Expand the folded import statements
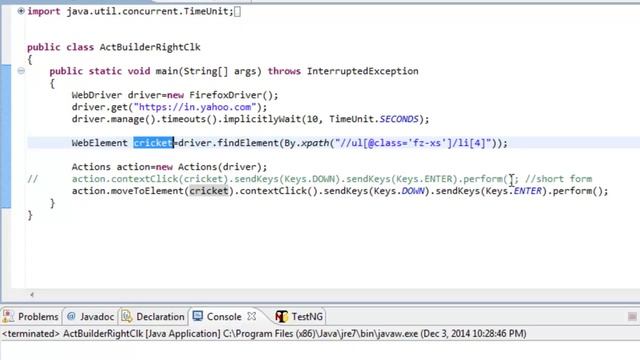The width and height of the screenshot is (640, 360). pos(21,11)
